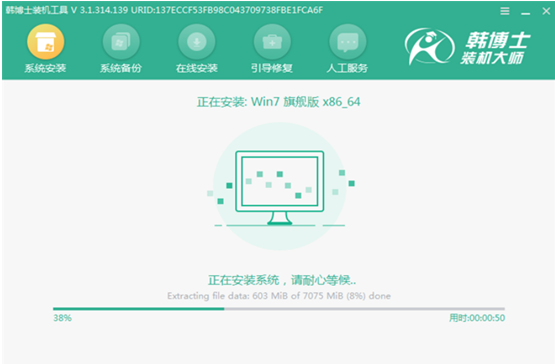Open the 系统安装 system install icon

tap(45, 42)
